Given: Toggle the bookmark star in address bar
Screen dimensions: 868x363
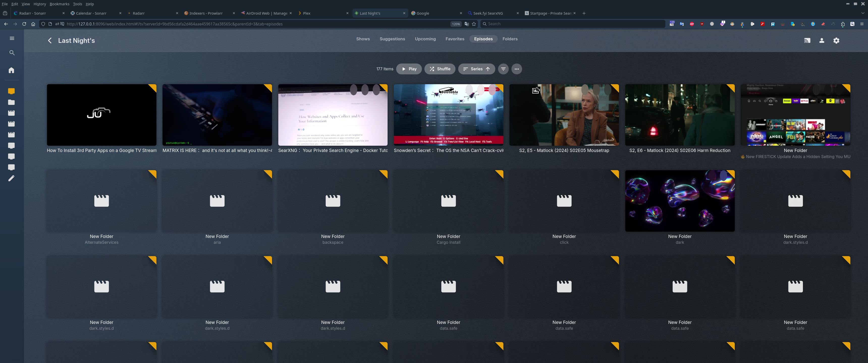Looking at the screenshot, I should tap(474, 24).
